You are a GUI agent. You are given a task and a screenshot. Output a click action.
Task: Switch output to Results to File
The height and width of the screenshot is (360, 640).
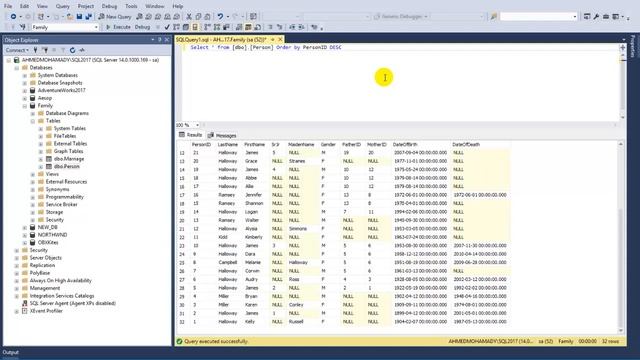(x=258, y=27)
